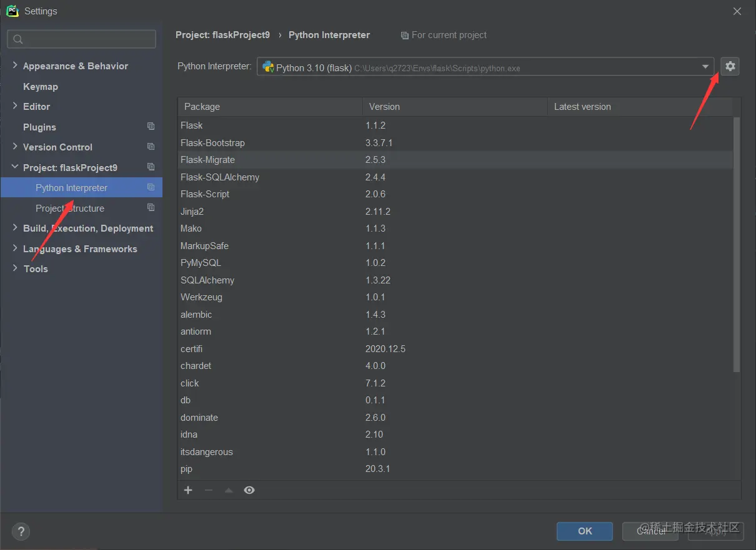Viewport: 756px width, 550px height.
Task: Select the dominate package row
Action: click(x=455, y=418)
